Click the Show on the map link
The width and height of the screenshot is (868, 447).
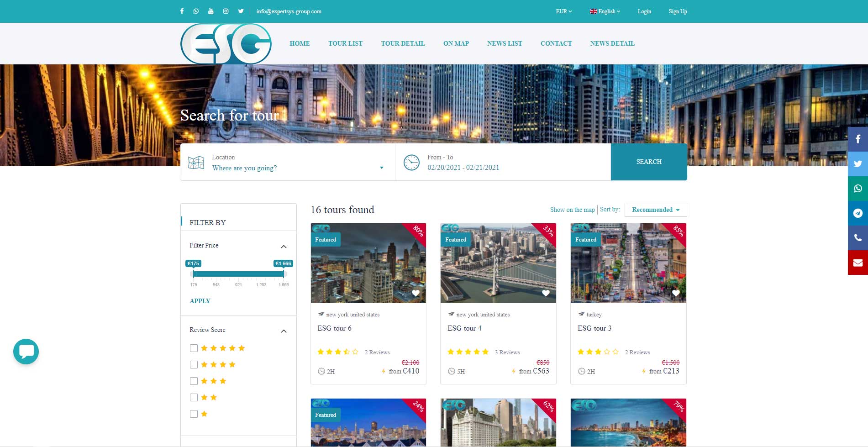[572, 210]
